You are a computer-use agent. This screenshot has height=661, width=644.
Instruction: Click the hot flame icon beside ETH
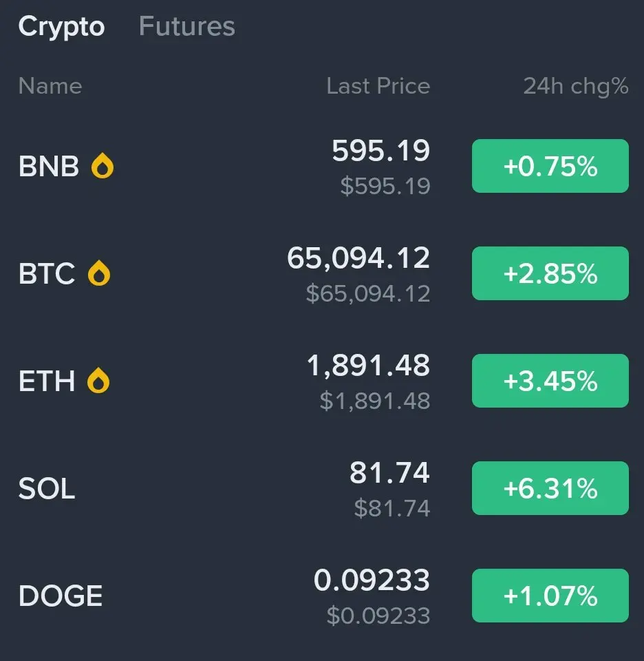coord(98,380)
